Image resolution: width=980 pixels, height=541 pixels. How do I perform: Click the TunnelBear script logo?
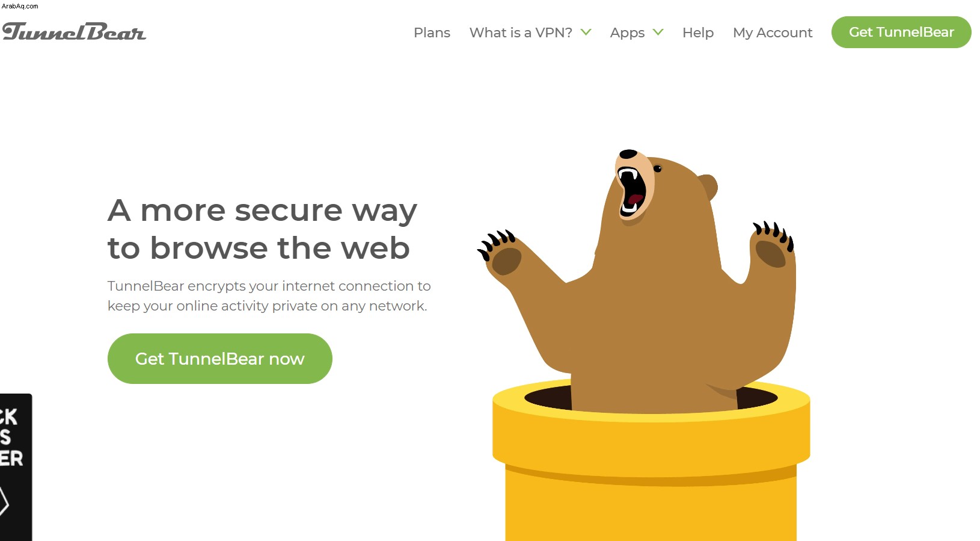pos(74,32)
